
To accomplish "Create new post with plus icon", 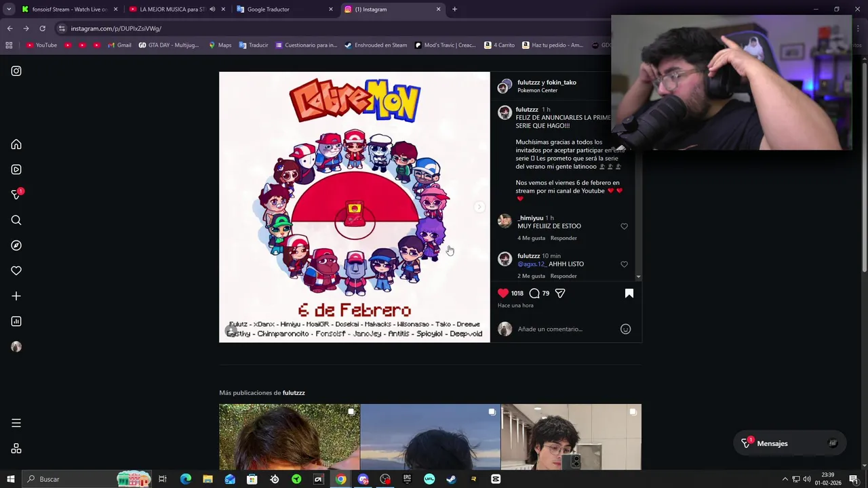I will [16, 296].
